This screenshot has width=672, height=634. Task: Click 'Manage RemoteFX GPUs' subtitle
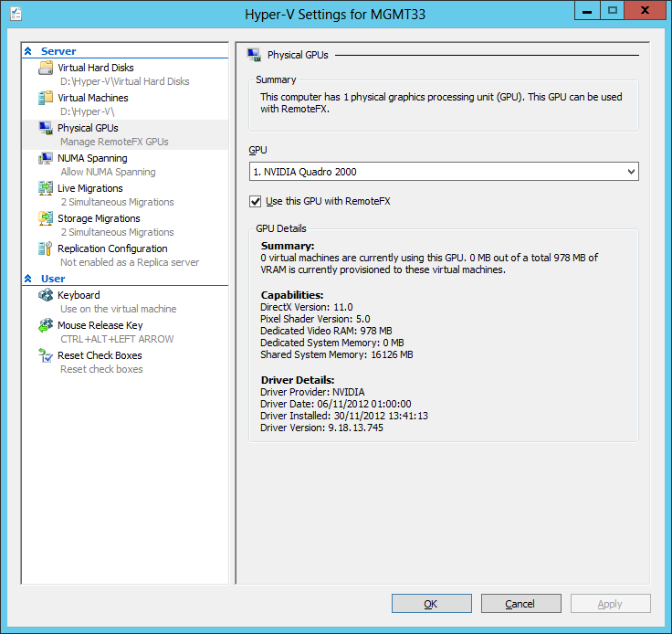[114, 142]
